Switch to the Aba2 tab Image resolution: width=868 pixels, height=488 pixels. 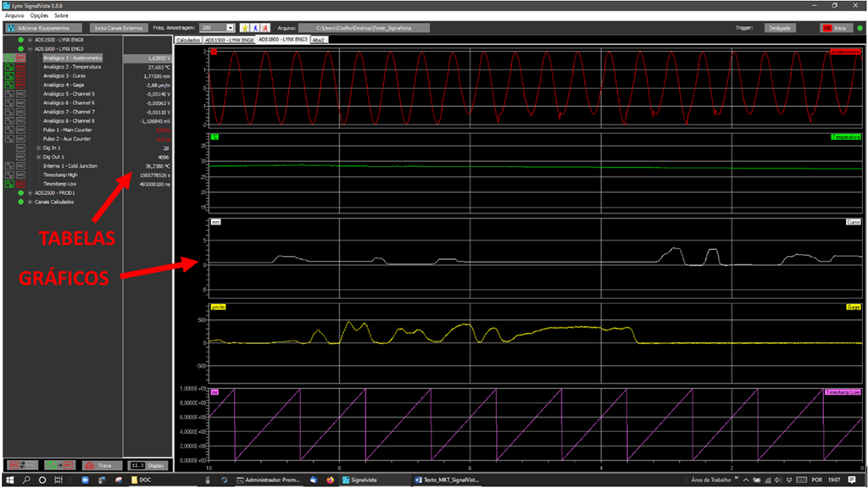pyautogui.click(x=319, y=41)
